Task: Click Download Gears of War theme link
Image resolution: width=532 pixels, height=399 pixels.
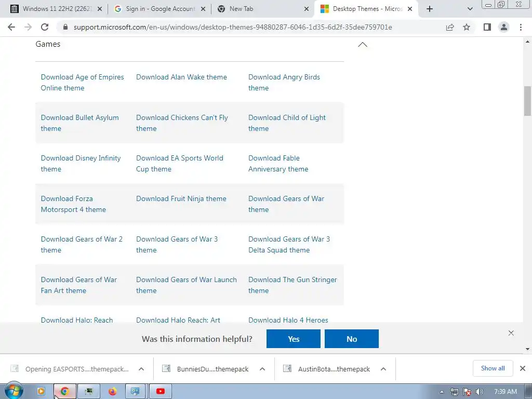Action: tap(286, 204)
